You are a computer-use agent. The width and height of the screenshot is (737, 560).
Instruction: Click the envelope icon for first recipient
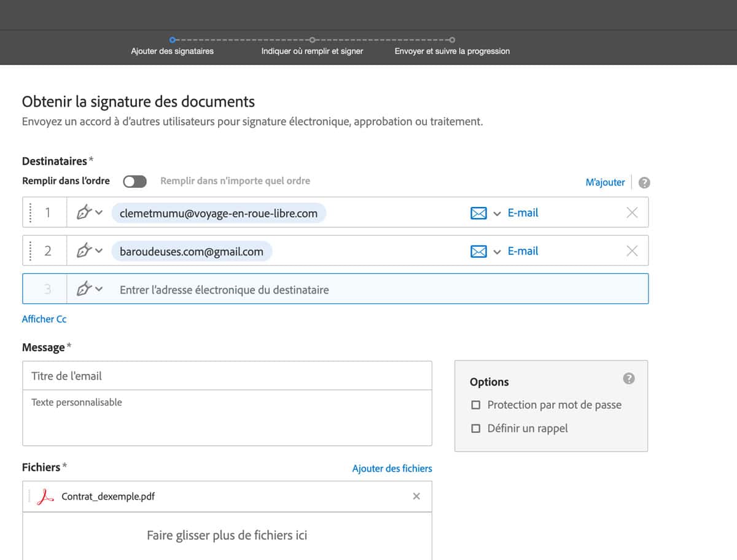(478, 213)
